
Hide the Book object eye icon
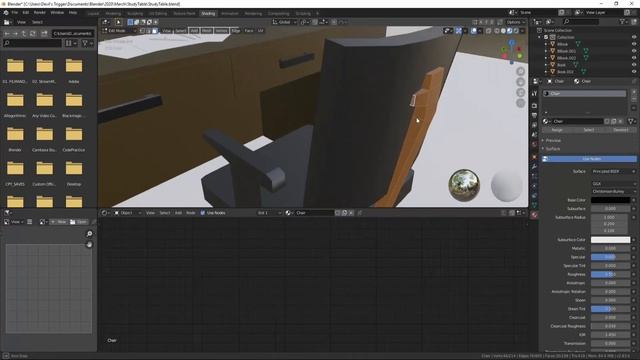(634, 65)
